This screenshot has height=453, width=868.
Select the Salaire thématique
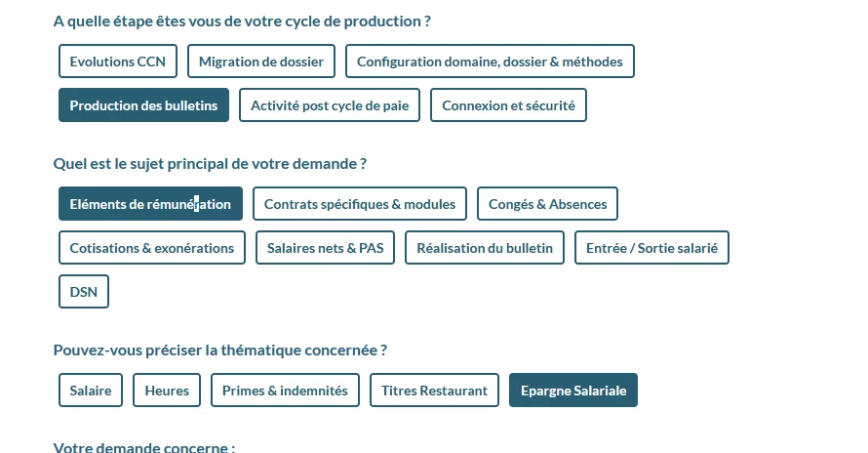pos(91,390)
